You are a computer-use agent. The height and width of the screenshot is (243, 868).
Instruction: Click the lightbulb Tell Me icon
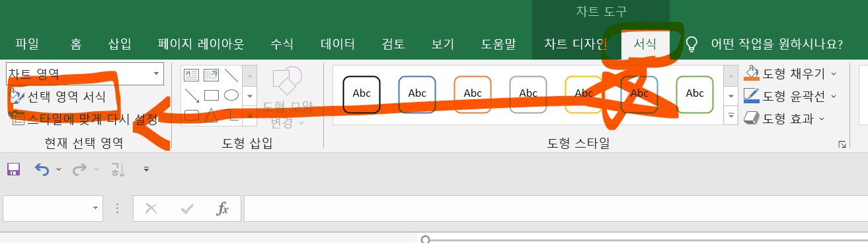click(691, 44)
